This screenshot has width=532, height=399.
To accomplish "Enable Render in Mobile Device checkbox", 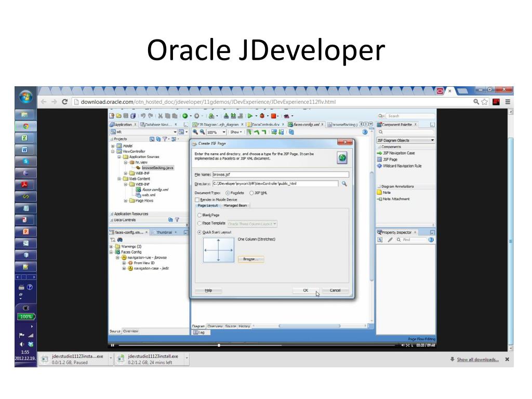I will 197,200.
